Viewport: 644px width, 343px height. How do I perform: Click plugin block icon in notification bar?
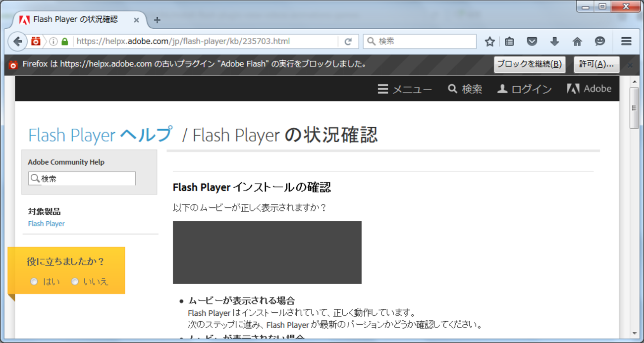pos(13,65)
